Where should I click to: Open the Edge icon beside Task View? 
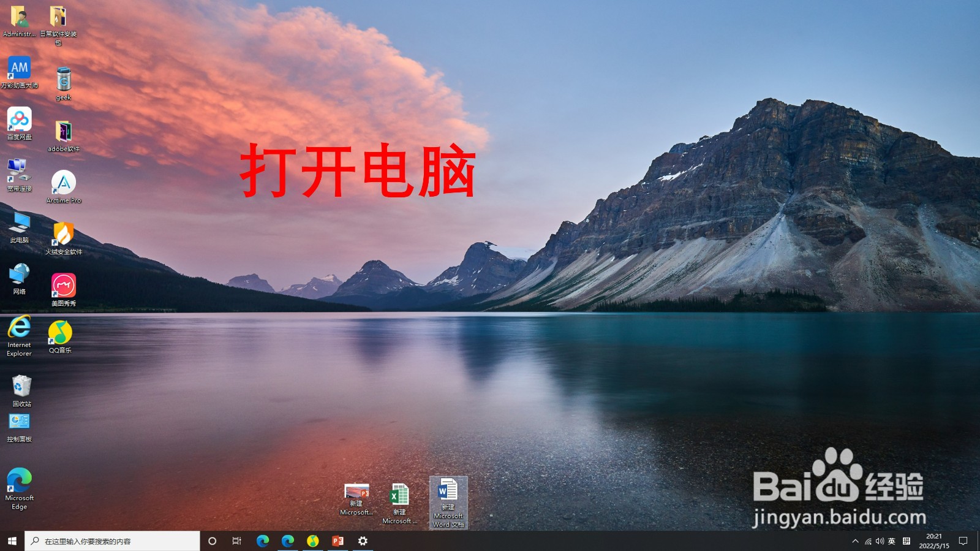click(x=263, y=541)
